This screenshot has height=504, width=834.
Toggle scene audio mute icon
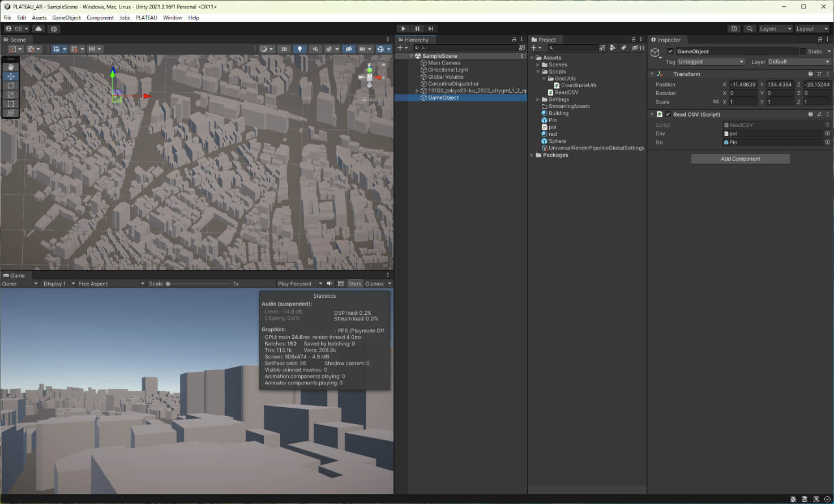(x=316, y=49)
